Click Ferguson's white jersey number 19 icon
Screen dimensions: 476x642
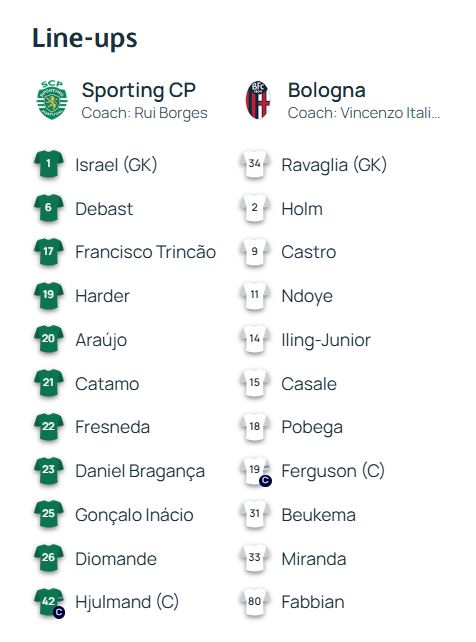click(255, 471)
